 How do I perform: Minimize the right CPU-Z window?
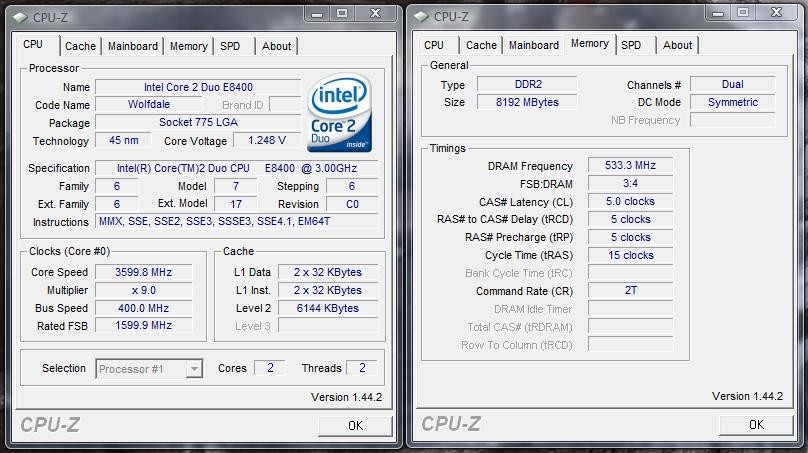(718, 13)
